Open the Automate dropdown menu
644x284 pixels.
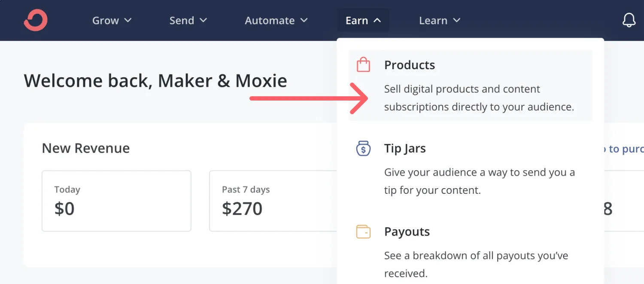coord(276,21)
